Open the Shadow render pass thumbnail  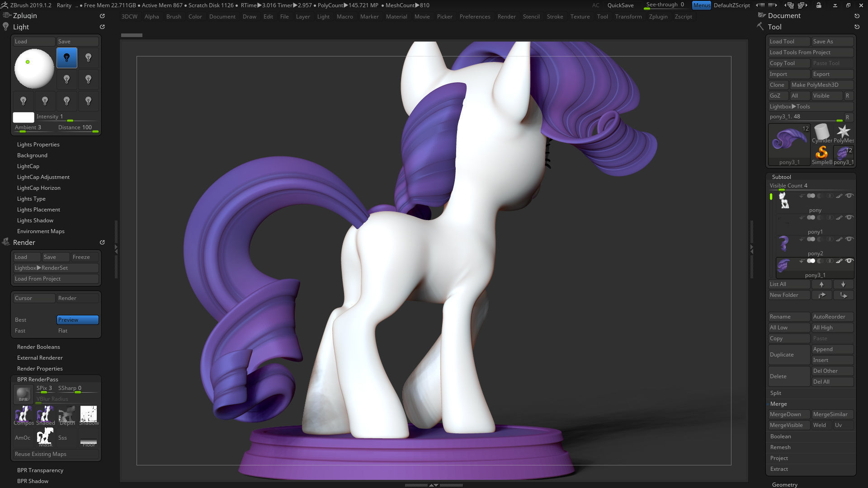tap(89, 415)
